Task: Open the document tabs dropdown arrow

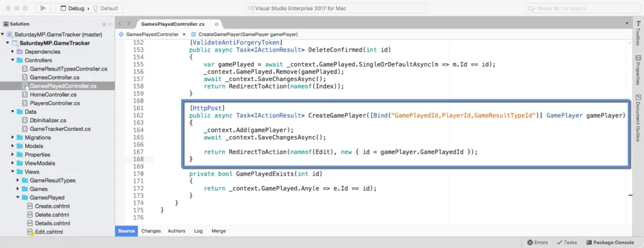Action: click(627, 23)
